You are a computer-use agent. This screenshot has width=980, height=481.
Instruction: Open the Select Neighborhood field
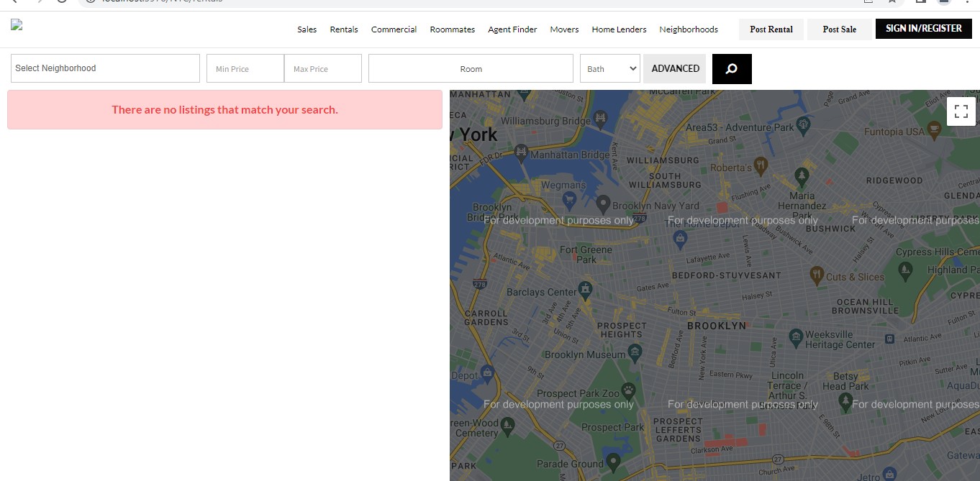[x=105, y=68]
